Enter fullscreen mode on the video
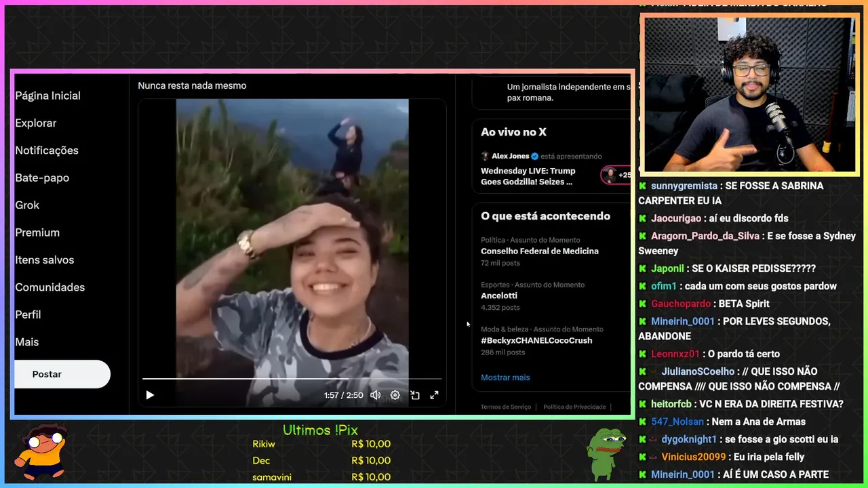 pos(435,395)
